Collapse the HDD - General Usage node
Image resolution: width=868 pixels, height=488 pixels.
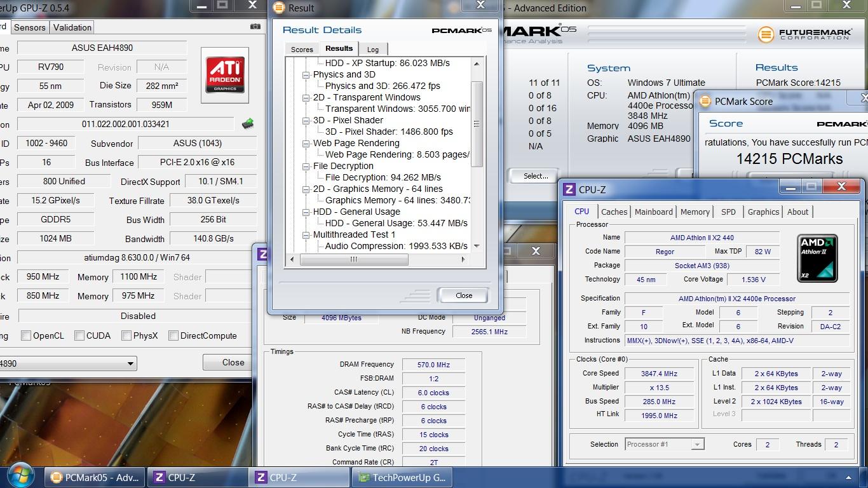[306, 212]
